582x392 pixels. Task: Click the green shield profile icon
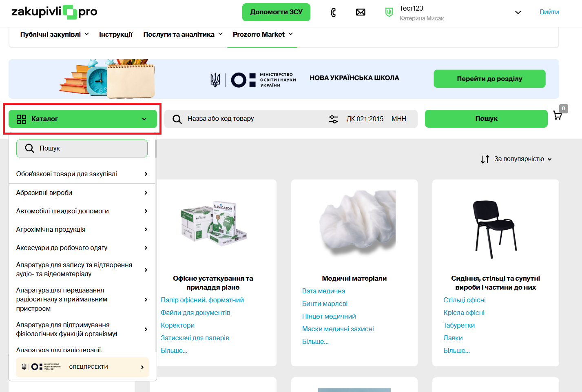pyautogui.click(x=389, y=12)
